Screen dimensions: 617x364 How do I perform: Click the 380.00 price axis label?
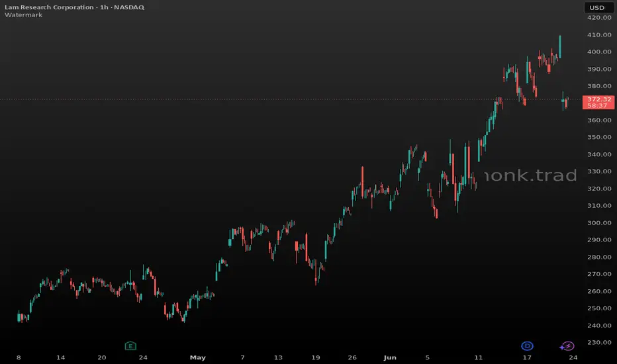point(599,86)
